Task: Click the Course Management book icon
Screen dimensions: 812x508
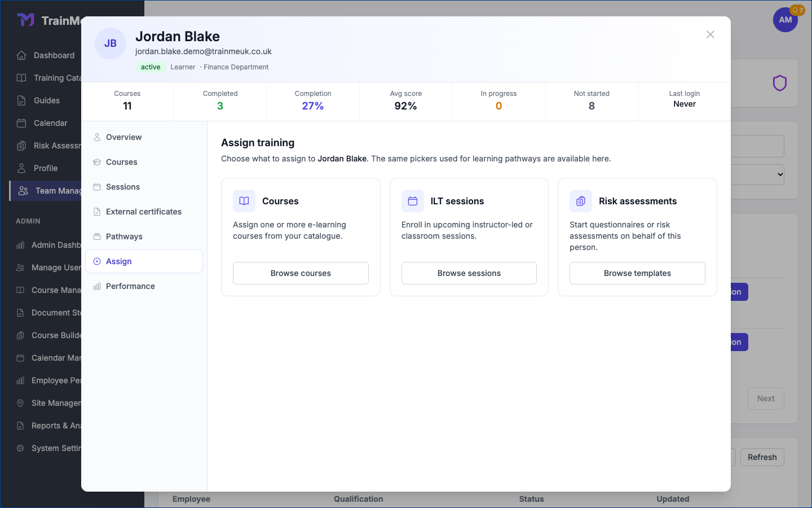Action: click(20, 290)
